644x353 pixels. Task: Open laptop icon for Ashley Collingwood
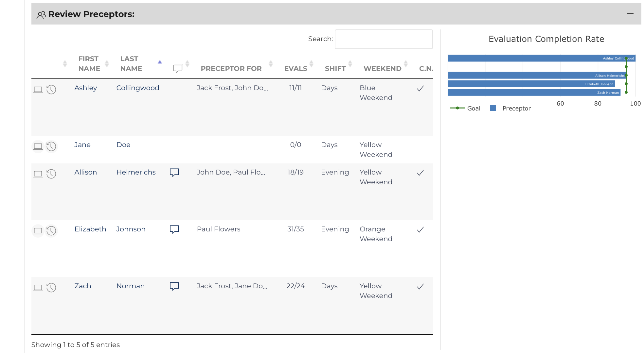38,90
